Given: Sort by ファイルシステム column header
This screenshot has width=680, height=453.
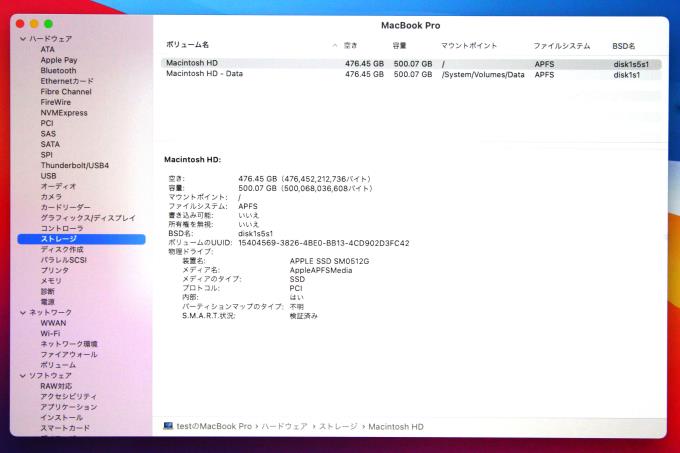Looking at the screenshot, I should point(562,46).
